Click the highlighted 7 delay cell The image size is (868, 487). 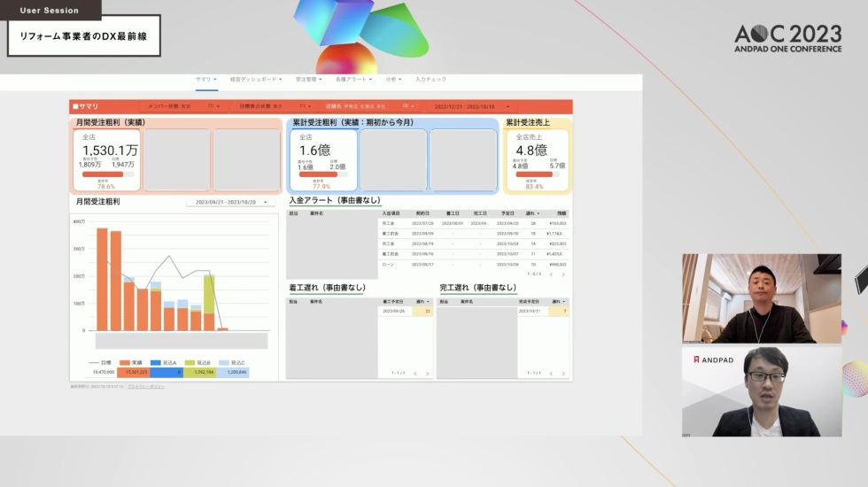click(x=559, y=311)
